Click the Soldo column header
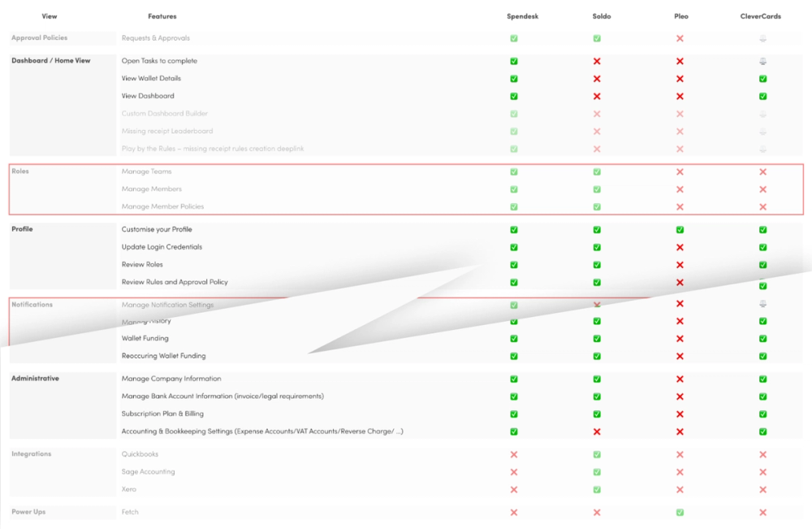 click(602, 16)
